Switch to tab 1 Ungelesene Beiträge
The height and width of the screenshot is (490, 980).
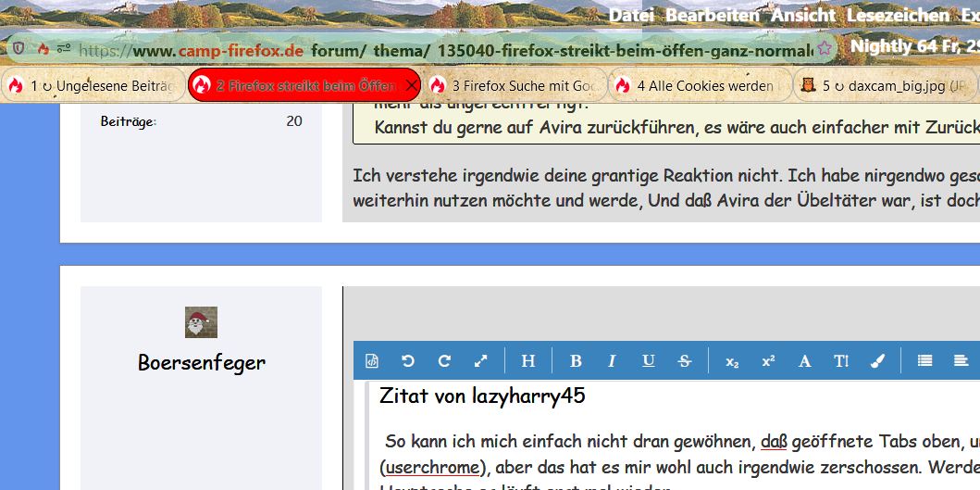pos(93,86)
